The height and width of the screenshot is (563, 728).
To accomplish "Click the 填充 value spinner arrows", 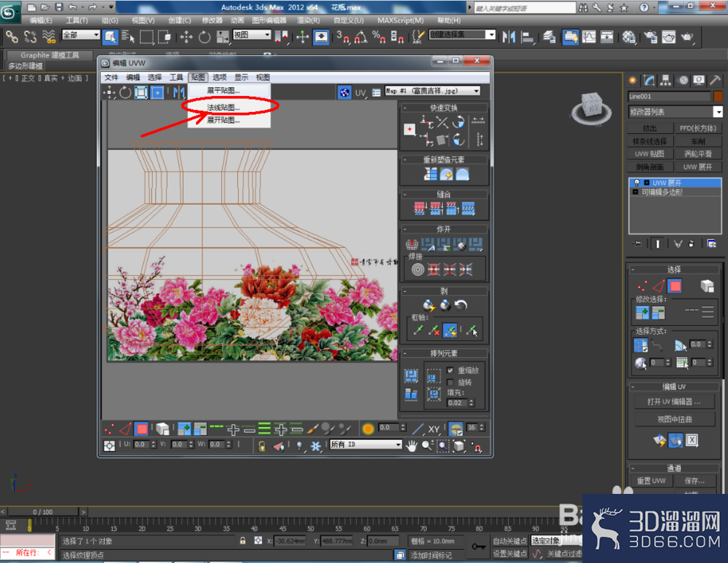I will pyautogui.click(x=472, y=403).
